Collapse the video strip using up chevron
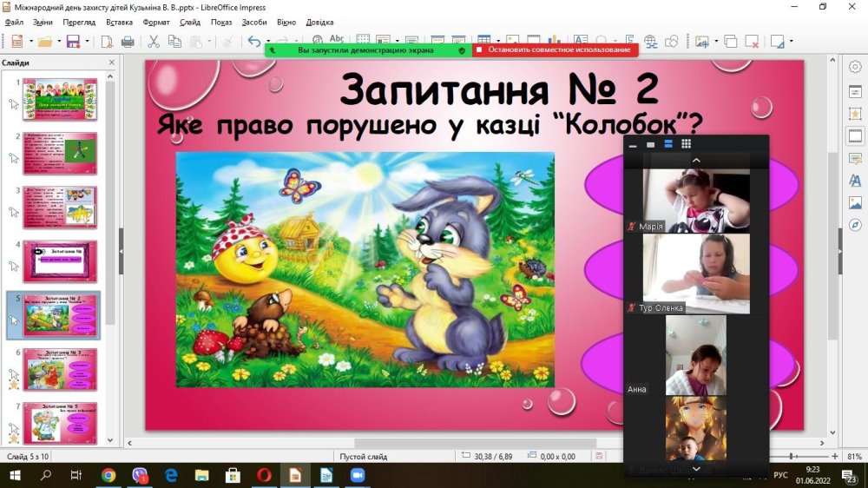Viewport: 868px width, 488px height. 696,160
